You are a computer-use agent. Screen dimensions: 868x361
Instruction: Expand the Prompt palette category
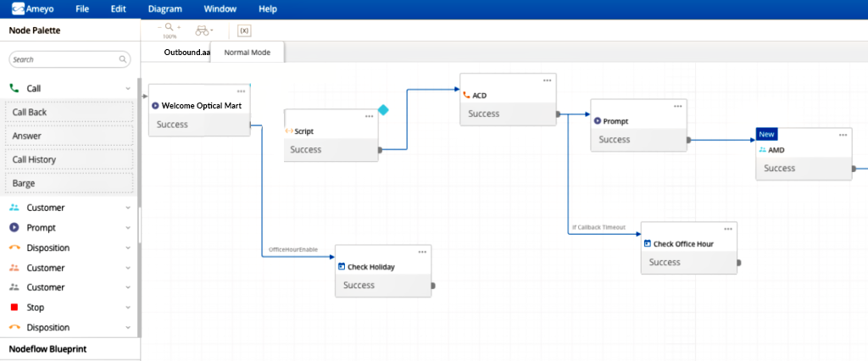(128, 228)
